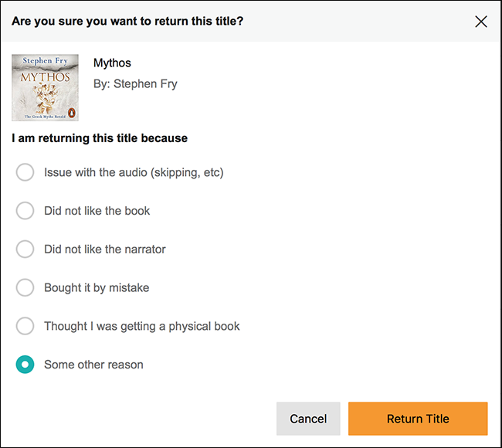The height and width of the screenshot is (448, 502).
Task: Confirm with the orange Return Title button
Action: [x=418, y=419]
